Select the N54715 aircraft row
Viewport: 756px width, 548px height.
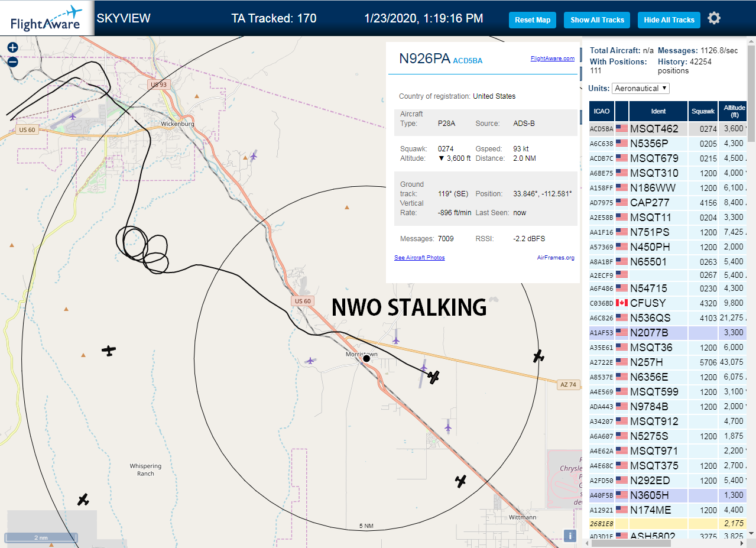click(x=669, y=288)
